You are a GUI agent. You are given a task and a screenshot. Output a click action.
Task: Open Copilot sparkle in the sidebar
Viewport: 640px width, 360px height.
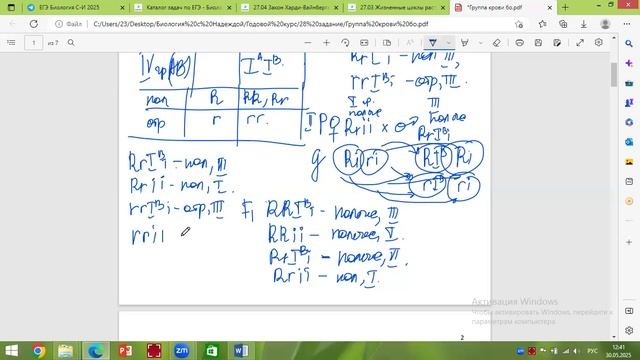[x=629, y=63]
